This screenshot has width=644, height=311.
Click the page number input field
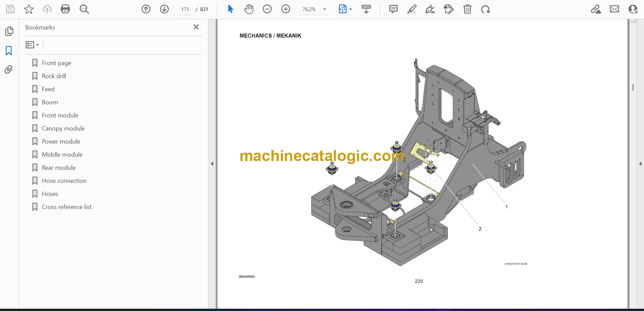185,9
